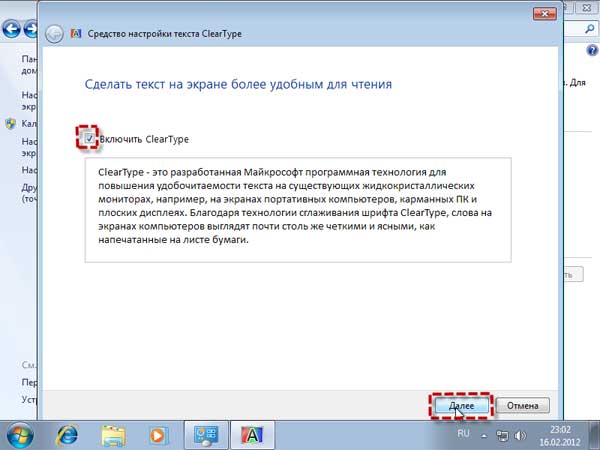The image size is (600, 450).
Task: Close the ClearType tuner window
Action: pyautogui.click(x=545, y=14)
